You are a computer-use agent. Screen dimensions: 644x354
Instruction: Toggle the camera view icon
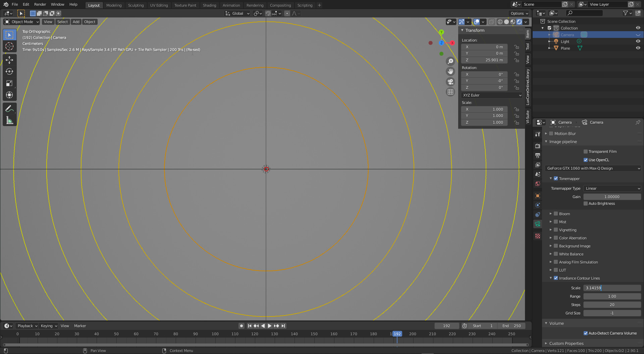[450, 81]
